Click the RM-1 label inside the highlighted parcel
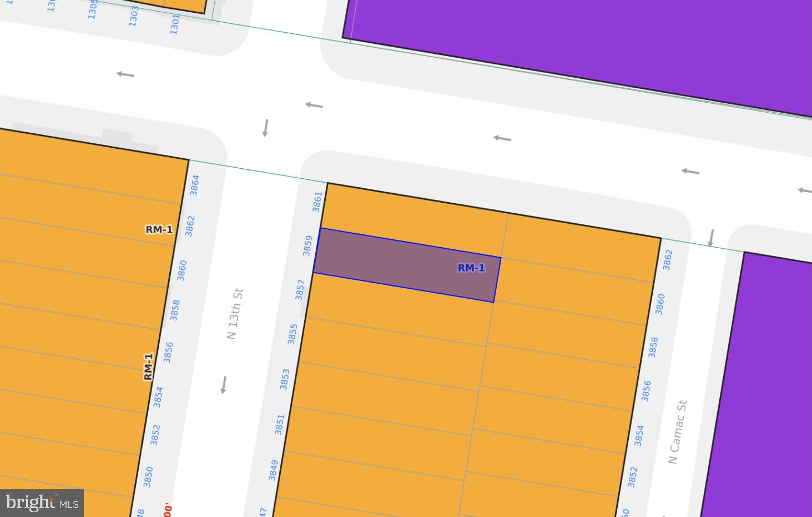 471,268
